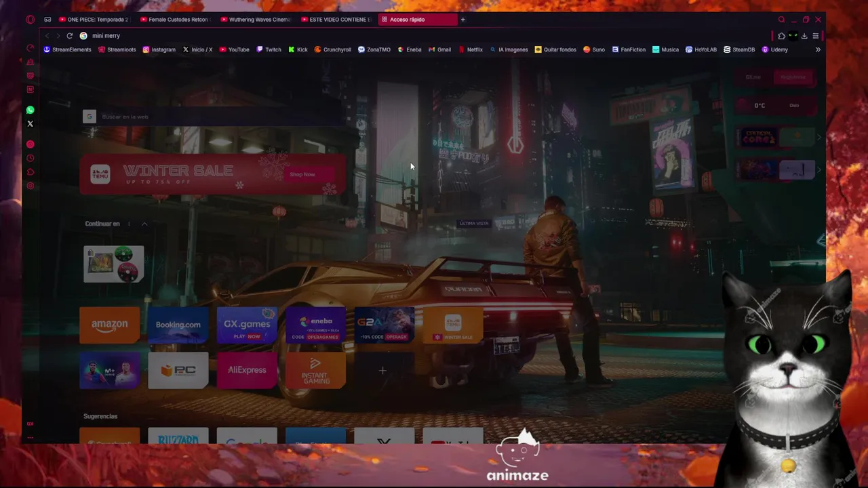868x488 pixels.
Task: Expand the Critical Core game card arrow
Action: [x=818, y=138]
